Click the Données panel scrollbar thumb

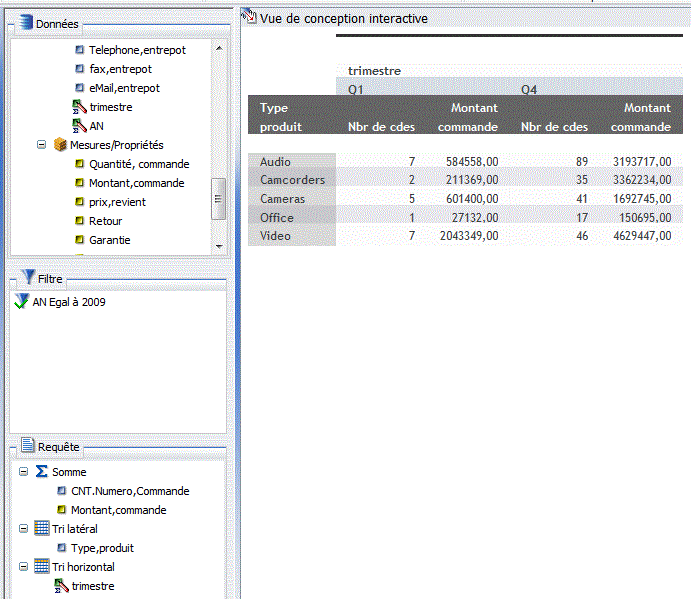[x=218, y=198]
